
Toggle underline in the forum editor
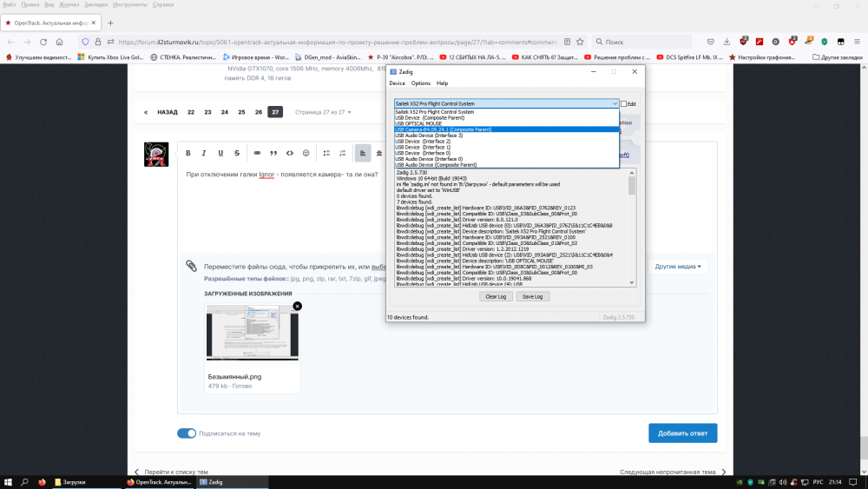220,153
